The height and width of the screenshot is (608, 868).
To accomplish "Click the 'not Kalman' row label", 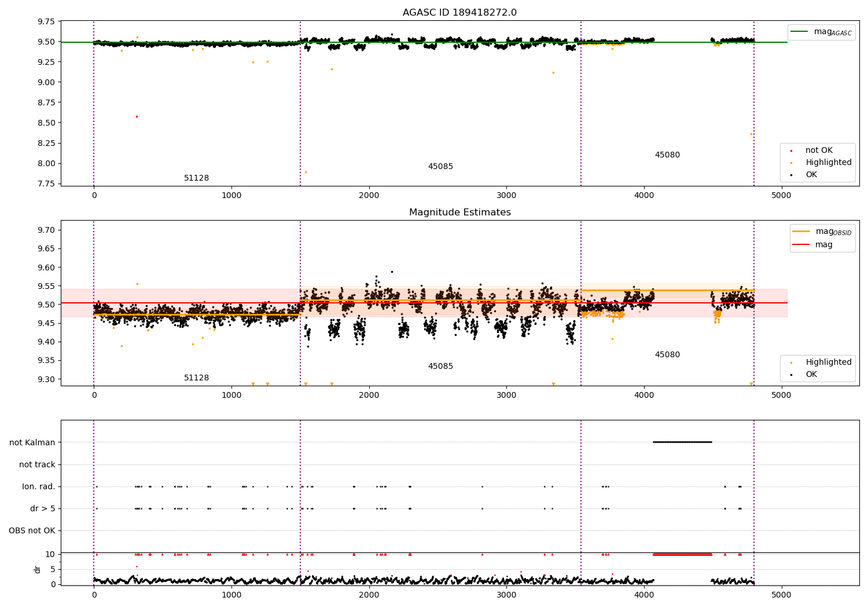I will [32, 443].
